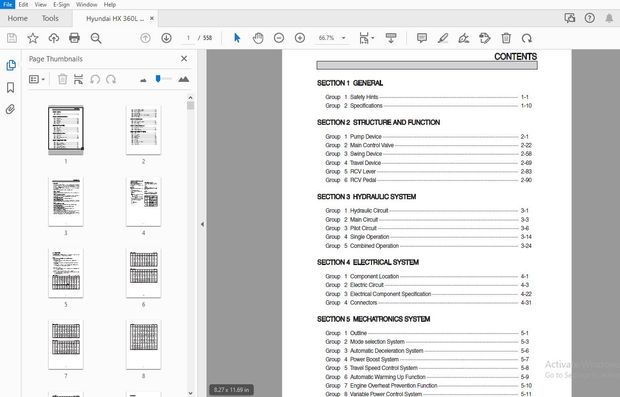This screenshot has height=397, width=620.
Task: Select page 6 thumbnail
Action: [143, 273]
